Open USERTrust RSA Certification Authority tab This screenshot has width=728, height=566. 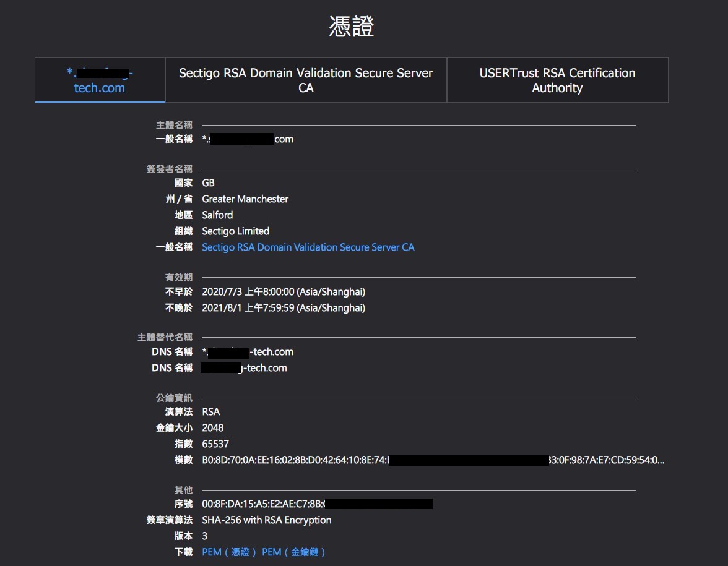[557, 80]
